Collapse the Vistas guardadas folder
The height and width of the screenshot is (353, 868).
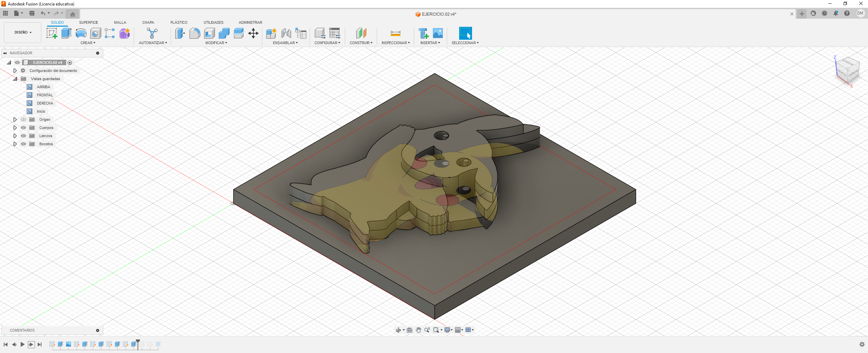tap(15, 79)
